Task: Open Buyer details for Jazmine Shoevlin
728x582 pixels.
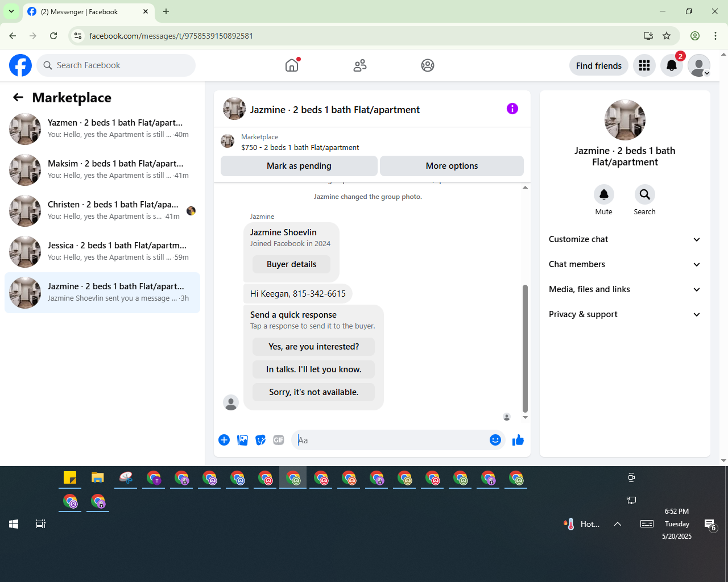Action: [x=292, y=264]
